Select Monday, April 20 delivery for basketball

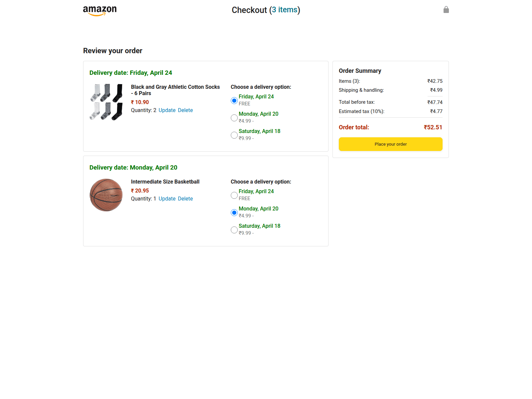click(234, 212)
